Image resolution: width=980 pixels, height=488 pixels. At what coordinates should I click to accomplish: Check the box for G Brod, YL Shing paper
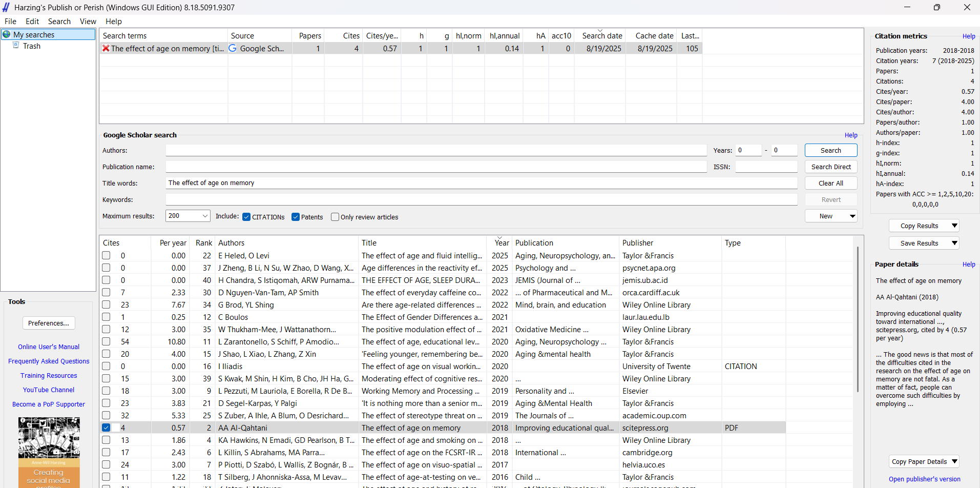(x=106, y=304)
